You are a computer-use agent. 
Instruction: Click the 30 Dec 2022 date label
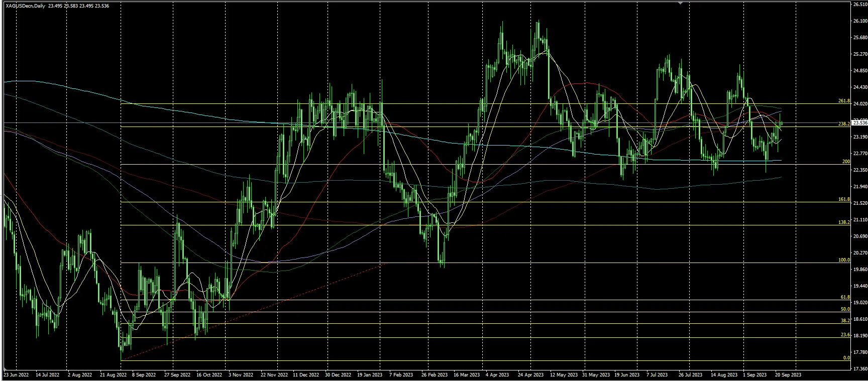[339, 374]
